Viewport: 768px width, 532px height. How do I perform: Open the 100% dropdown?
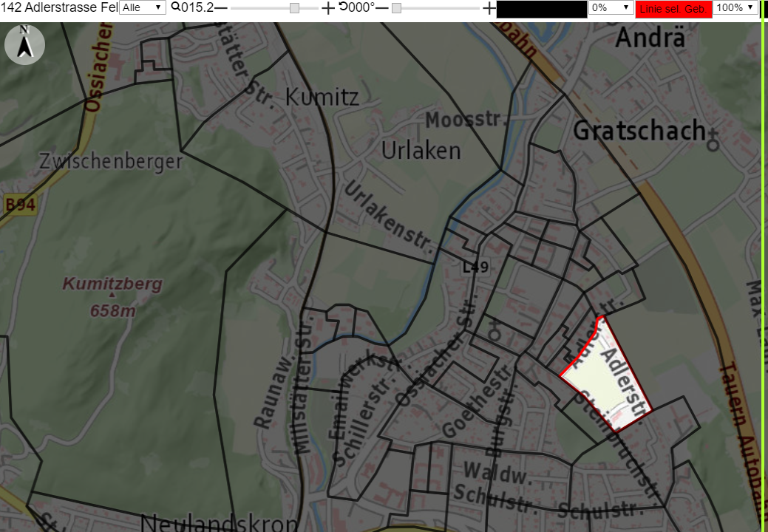tap(735, 7)
